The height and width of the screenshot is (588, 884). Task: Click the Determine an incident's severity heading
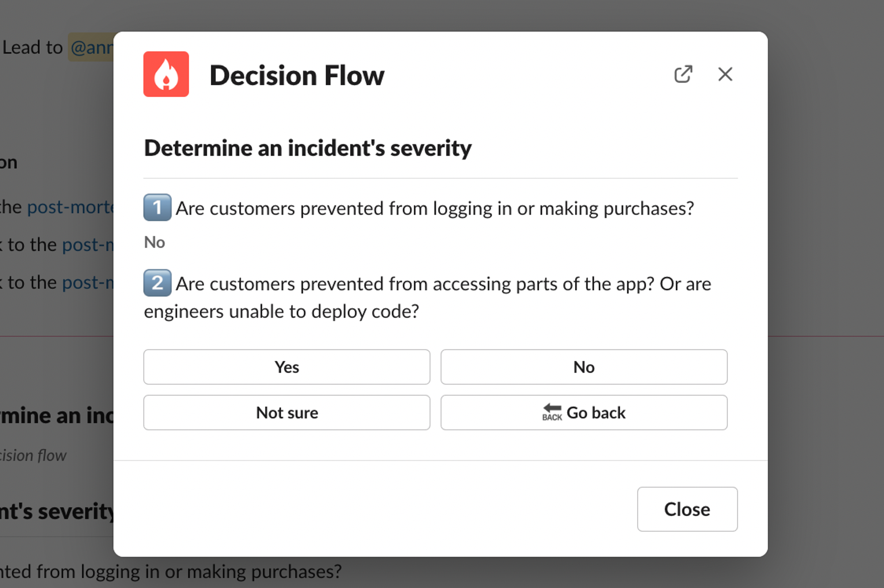tap(308, 148)
